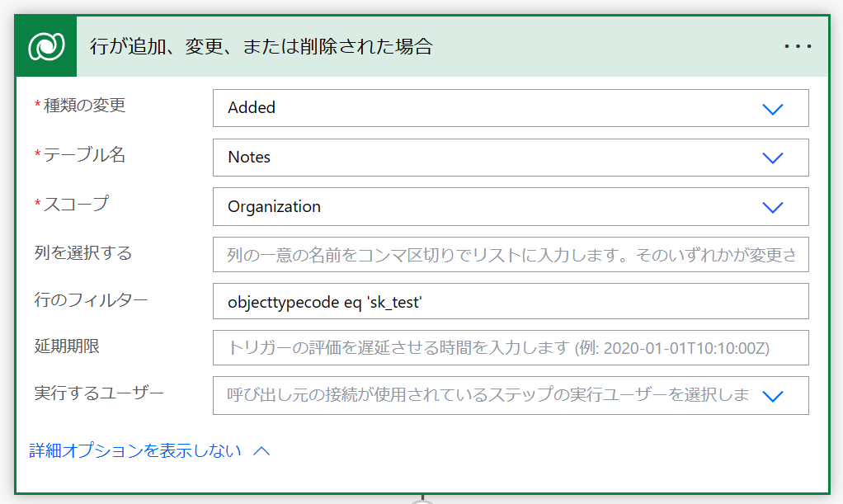
Task: Click the 行のフィルター field label
Action: [x=91, y=299]
